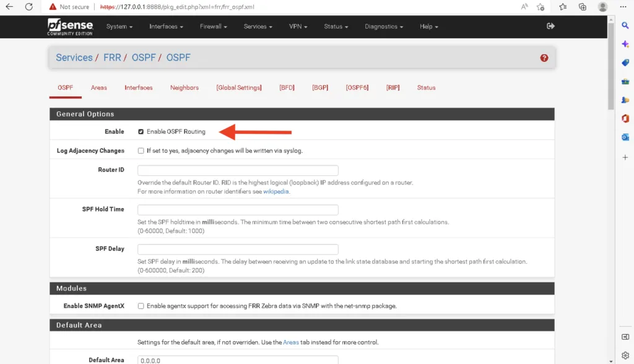634x364 pixels.
Task: Click the Not secure warning icon
Action: coord(53,7)
